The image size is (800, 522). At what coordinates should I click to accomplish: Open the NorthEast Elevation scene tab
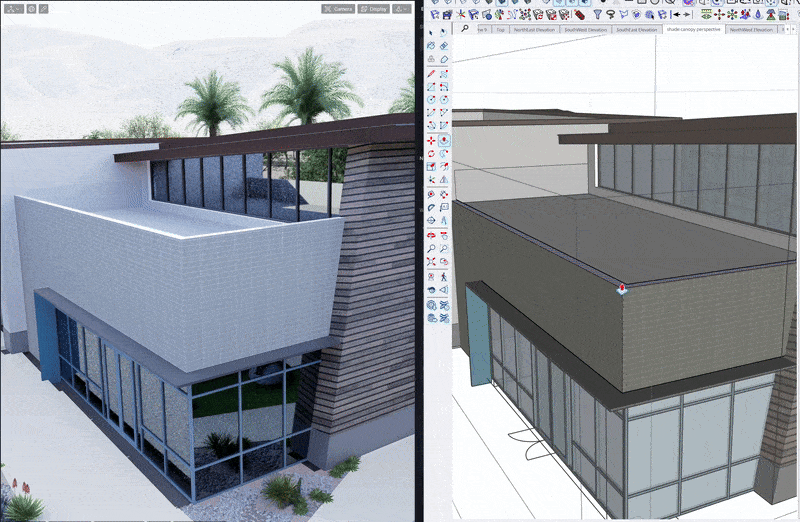coord(534,30)
